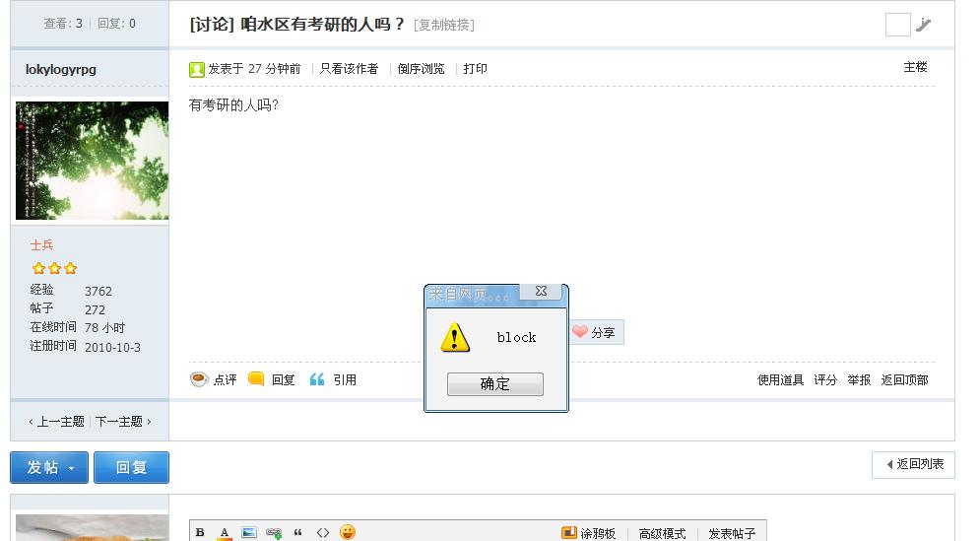The width and height of the screenshot is (980, 541).
Task: Click the 查看: 3 view count
Action: point(62,24)
